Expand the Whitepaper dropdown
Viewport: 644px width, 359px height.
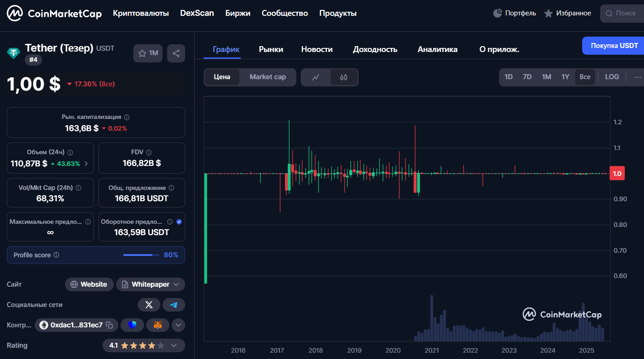point(151,284)
